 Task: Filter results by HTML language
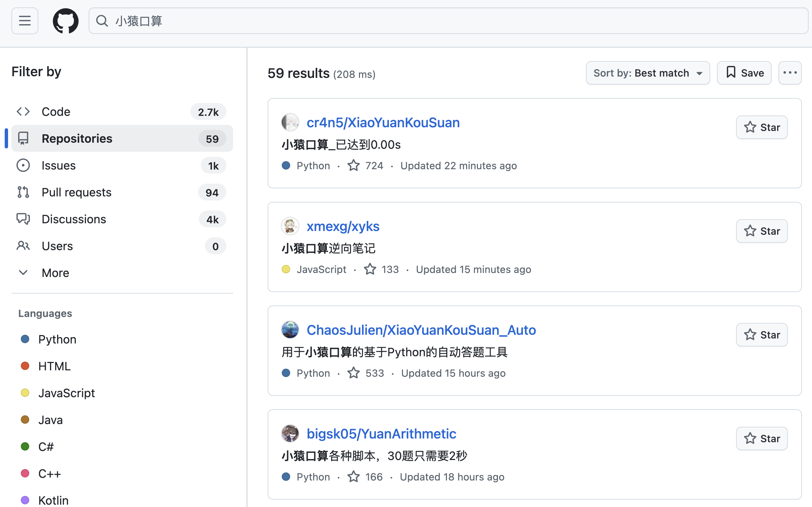54,366
